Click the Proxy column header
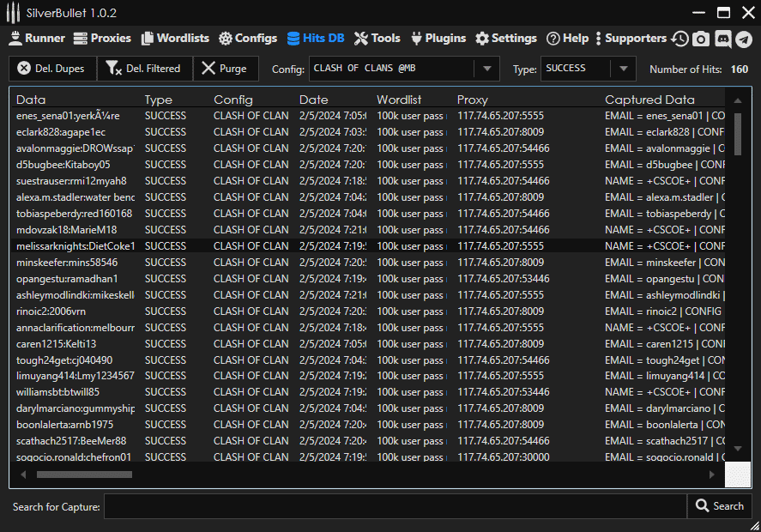This screenshot has width=761, height=532. (473, 100)
